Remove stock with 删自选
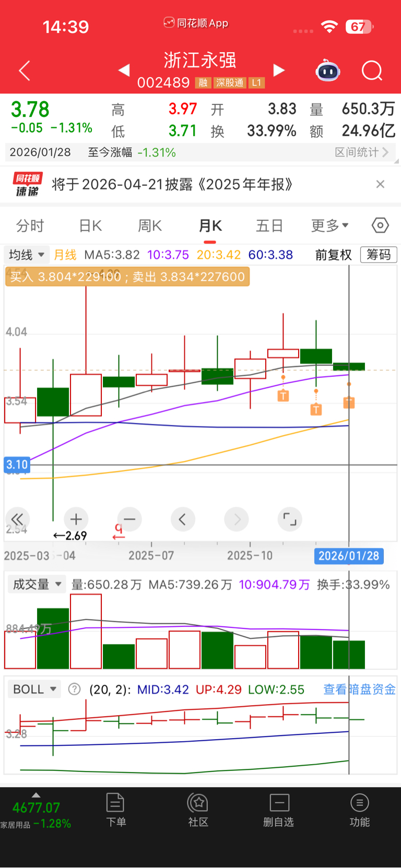This screenshot has height=868, width=401. [x=279, y=810]
